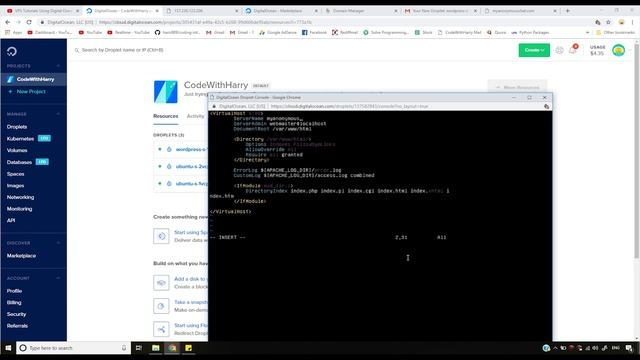The height and width of the screenshot is (360, 640).
Task: Open File Explorer from the taskbar
Action: click(156, 348)
